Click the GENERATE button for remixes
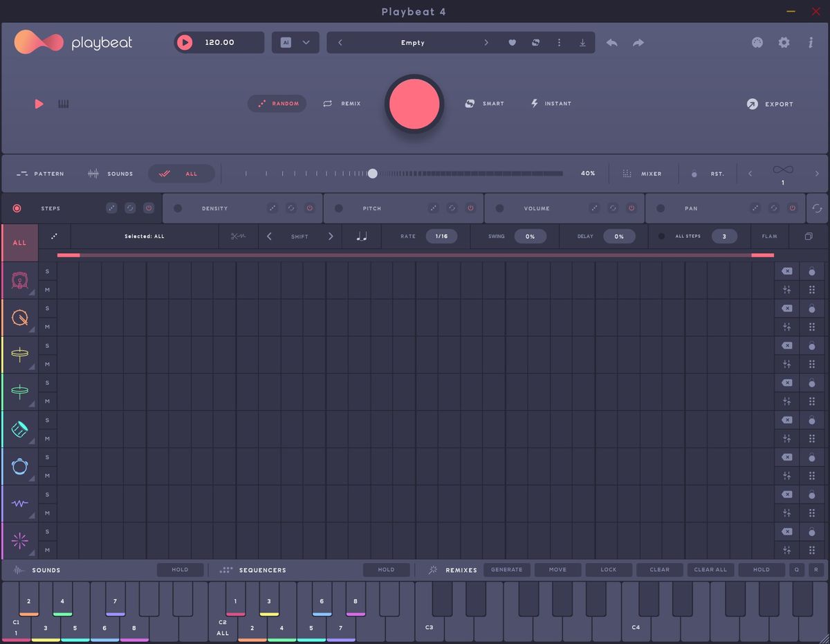Image resolution: width=830 pixels, height=644 pixels. [507, 569]
